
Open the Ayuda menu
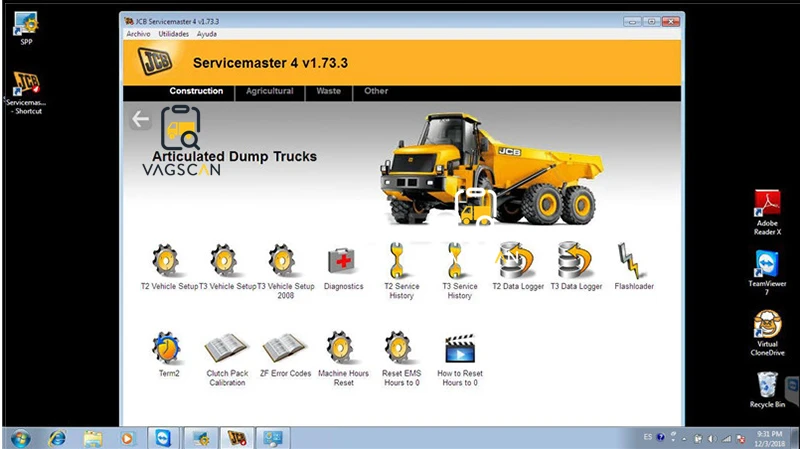pyautogui.click(x=207, y=34)
